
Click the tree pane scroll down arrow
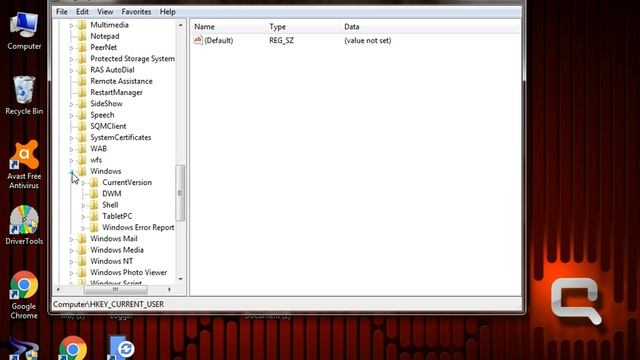coord(180,279)
